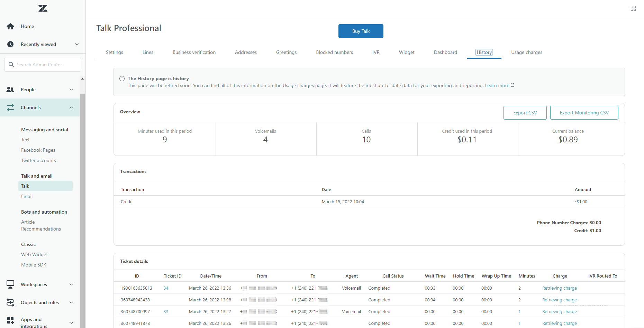This screenshot has width=644, height=328.
Task: Click the call ID 1900163635813 cell
Action: (136, 288)
